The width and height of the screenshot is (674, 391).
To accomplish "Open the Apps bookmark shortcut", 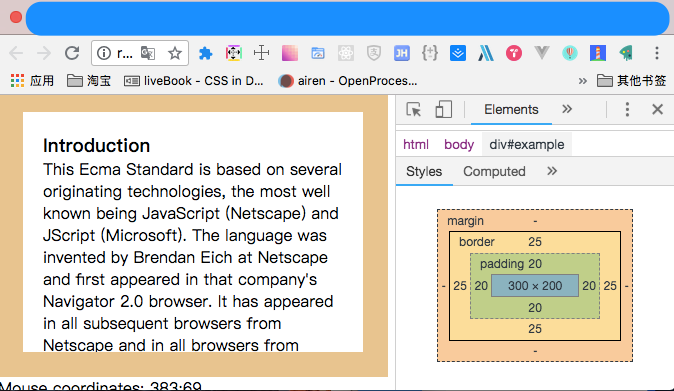I will point(32,81).
